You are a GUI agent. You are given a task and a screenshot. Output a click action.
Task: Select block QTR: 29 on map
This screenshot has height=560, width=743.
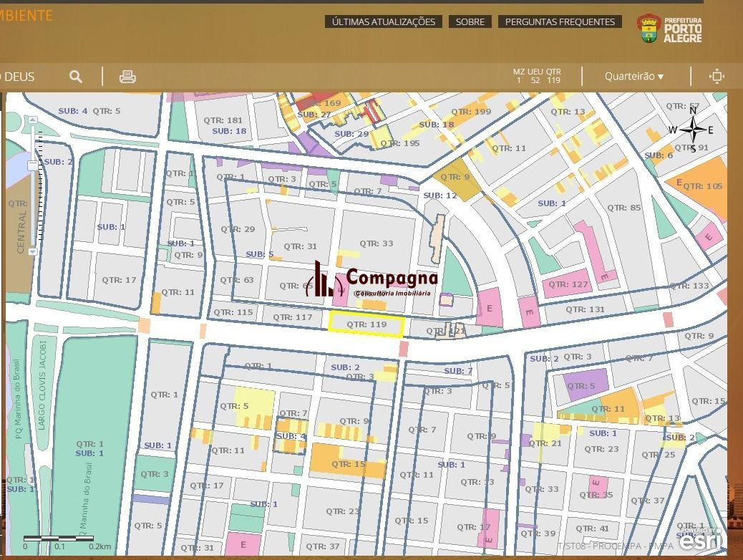tap(238, 229)
